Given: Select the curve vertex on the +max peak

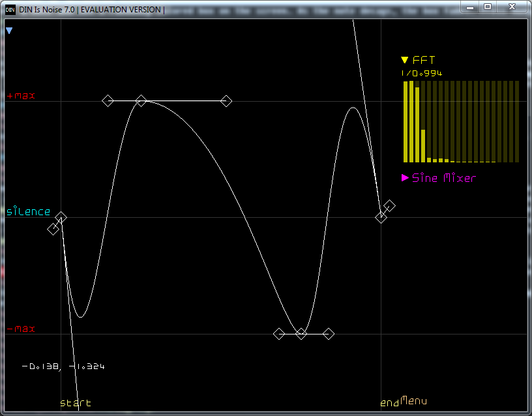Looking at the screenshot, I should [141, 100].
